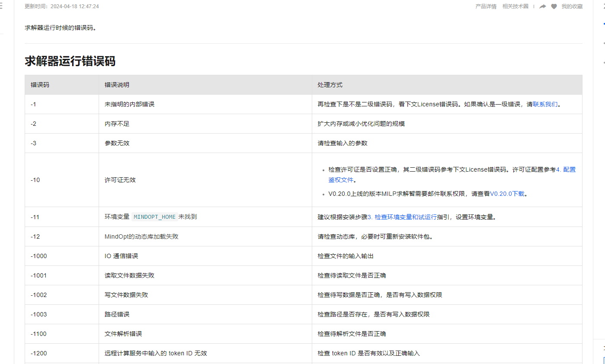Click MindOpt的动态库加载失败 cell
The width and height of the screenshot is (605, 364).
point(205,236)
